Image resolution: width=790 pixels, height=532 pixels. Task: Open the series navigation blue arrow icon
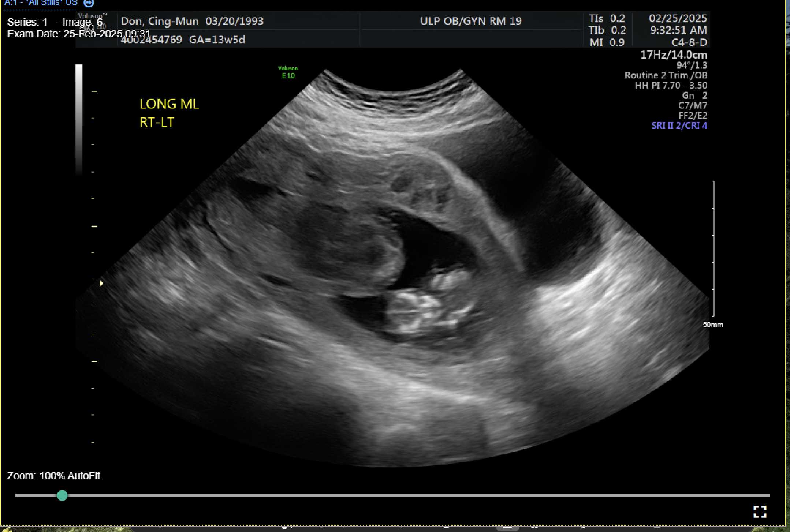pyautogui.click(x=88, y=3)
